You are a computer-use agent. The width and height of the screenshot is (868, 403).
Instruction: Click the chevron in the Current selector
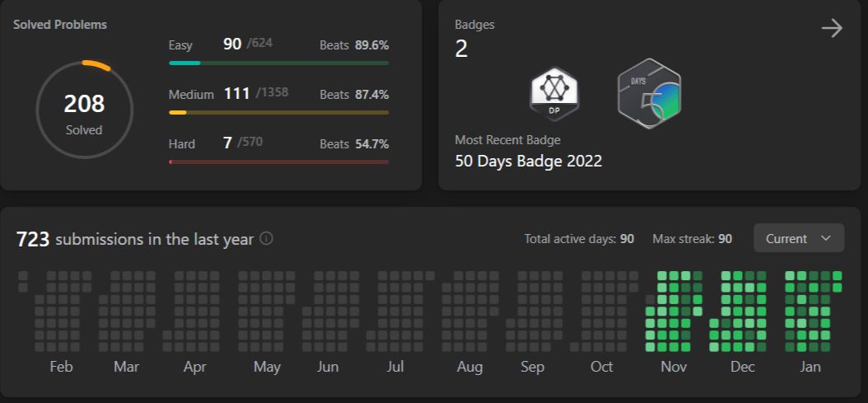(x=826, y=238)
